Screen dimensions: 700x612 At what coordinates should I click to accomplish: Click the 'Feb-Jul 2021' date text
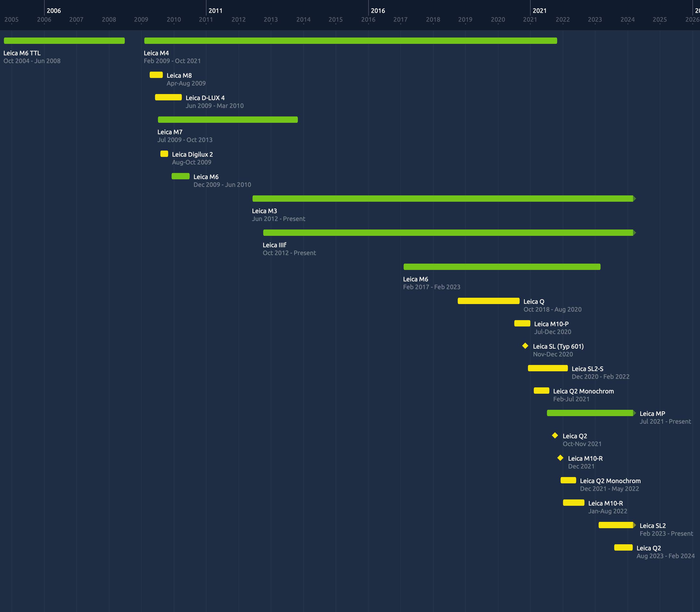tap(572, 399)
